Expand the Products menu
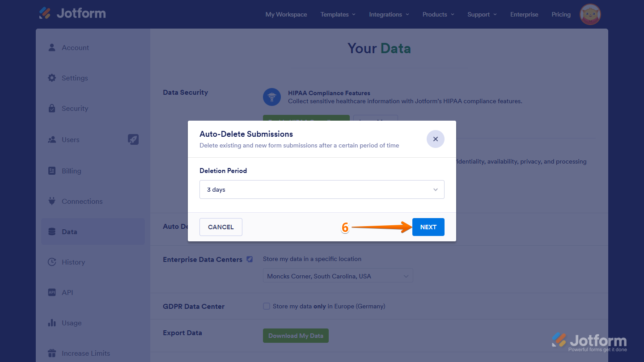The image size is (644, 362). [x=438, y=14]
